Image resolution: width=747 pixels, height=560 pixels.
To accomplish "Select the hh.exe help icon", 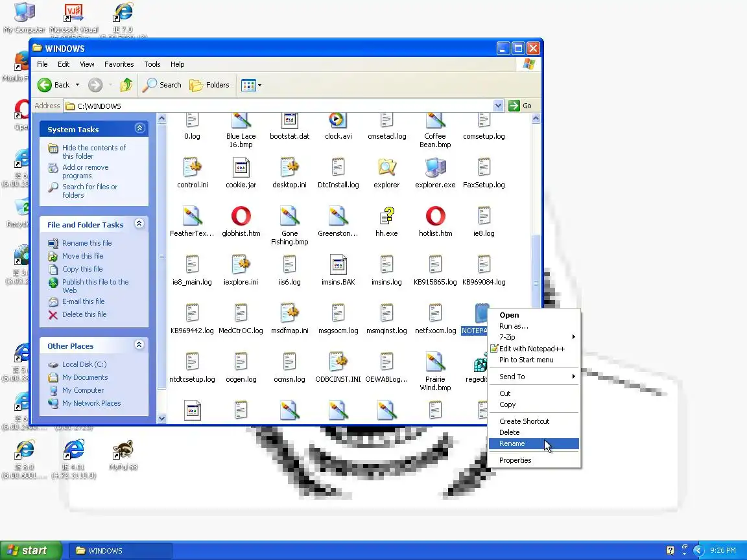I will click(x=387, y=216).
